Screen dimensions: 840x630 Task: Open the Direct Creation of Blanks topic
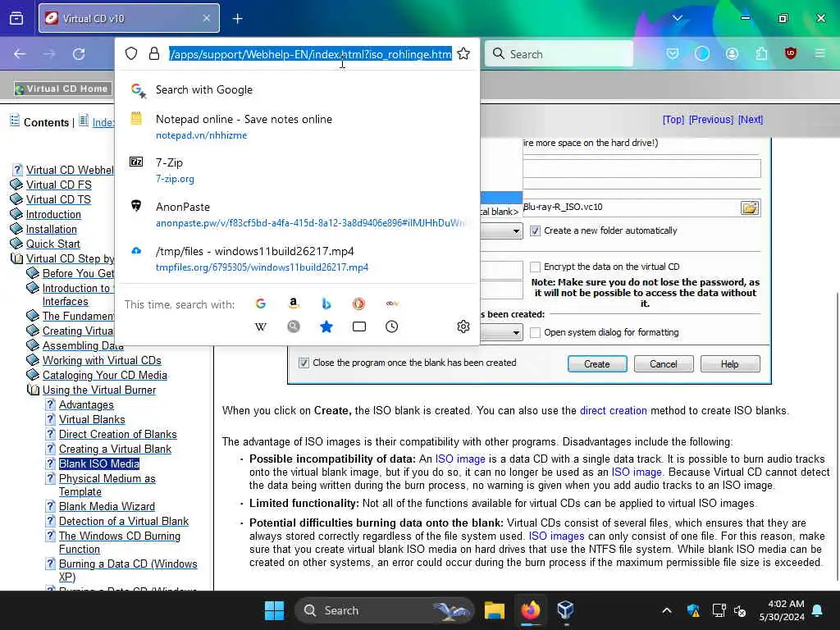[118, 435]
